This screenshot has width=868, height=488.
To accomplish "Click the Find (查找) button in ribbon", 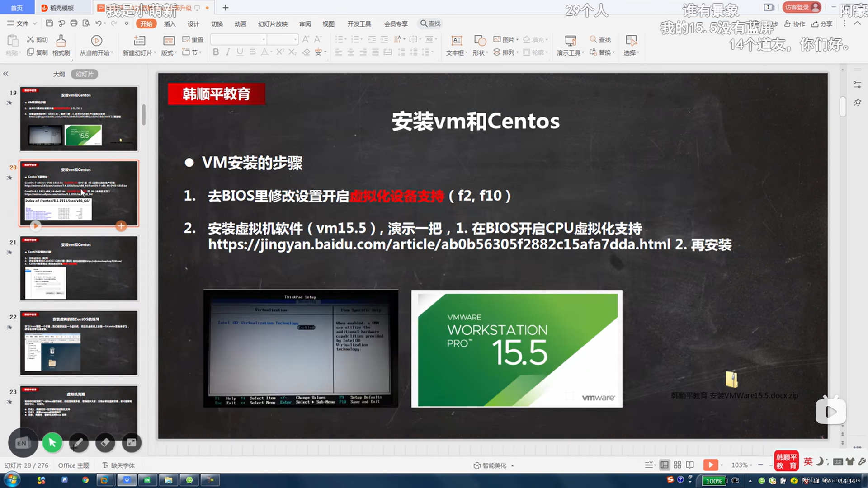I will pos(600,40).
